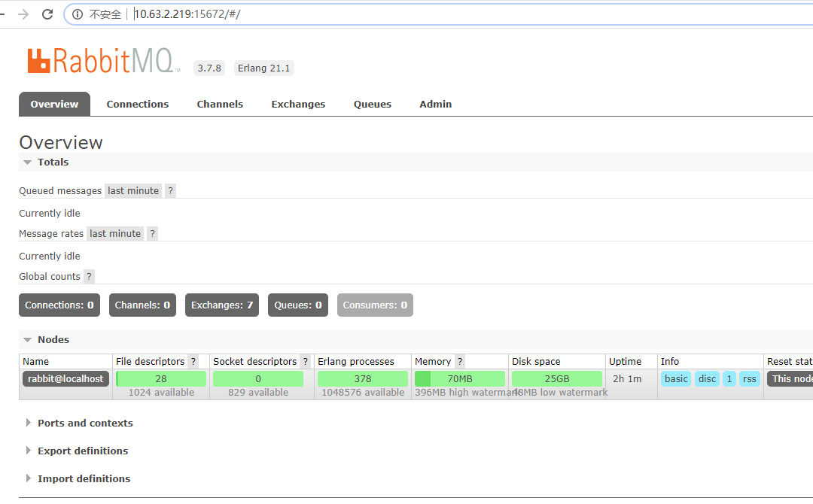813x504 pixels.
Task: Open the Queues tab
Action: [373, 105]
